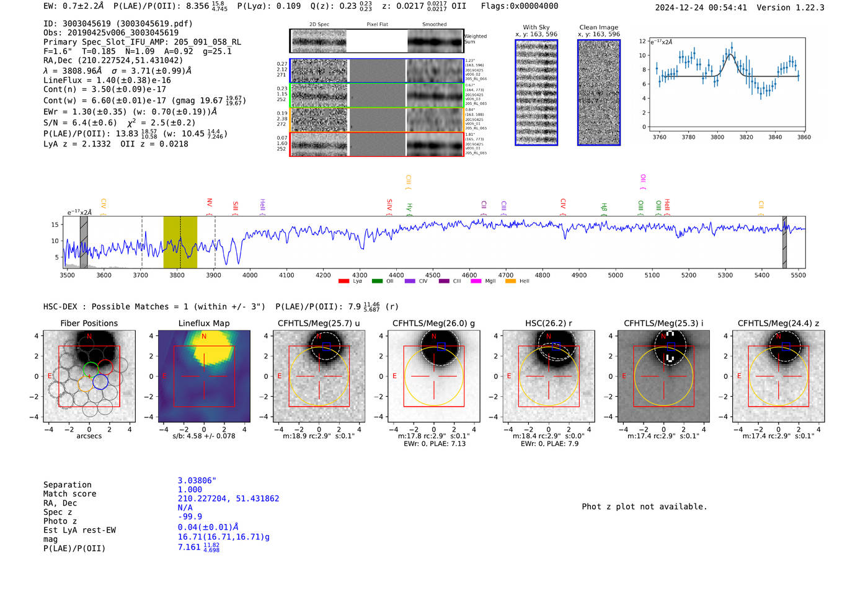Screen dimensions: 868x591
Task: Click the Est LyA rest-EW value 0.04(±0.01)Å
Action: (208, 527)
